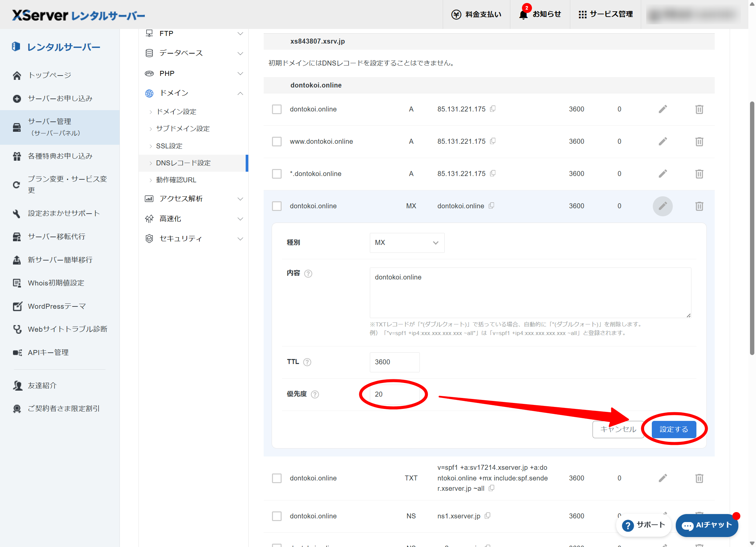The image size is (756, 547).
Task: Check the TXT record checkbox
Action: click(277, 478)
